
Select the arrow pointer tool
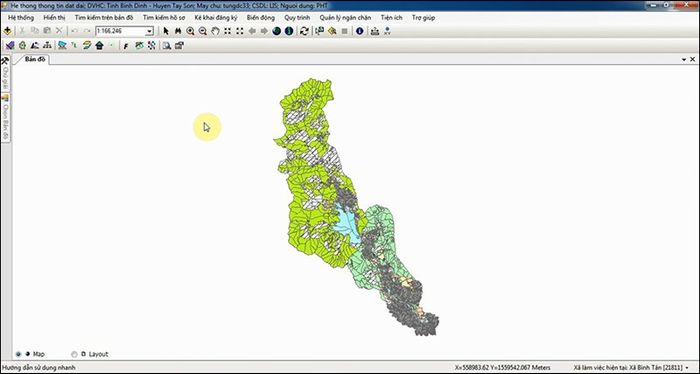(166, 31)
